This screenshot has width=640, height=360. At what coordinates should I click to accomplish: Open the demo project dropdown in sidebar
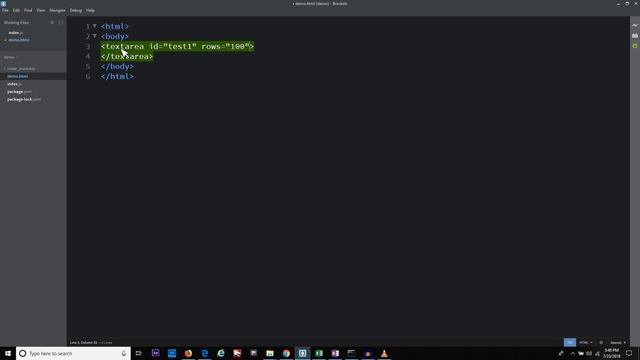(11, 57)
